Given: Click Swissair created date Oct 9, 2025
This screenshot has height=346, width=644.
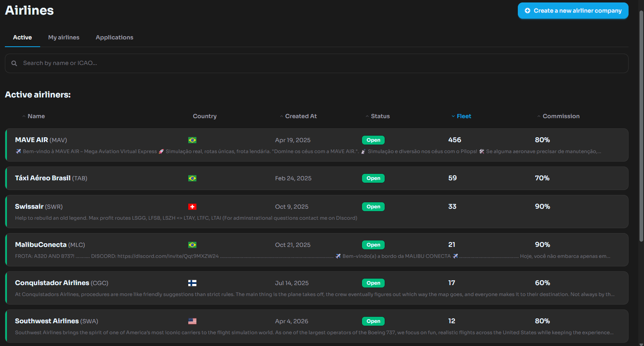Looking at the screenshot, I should (x=292, y=207).
